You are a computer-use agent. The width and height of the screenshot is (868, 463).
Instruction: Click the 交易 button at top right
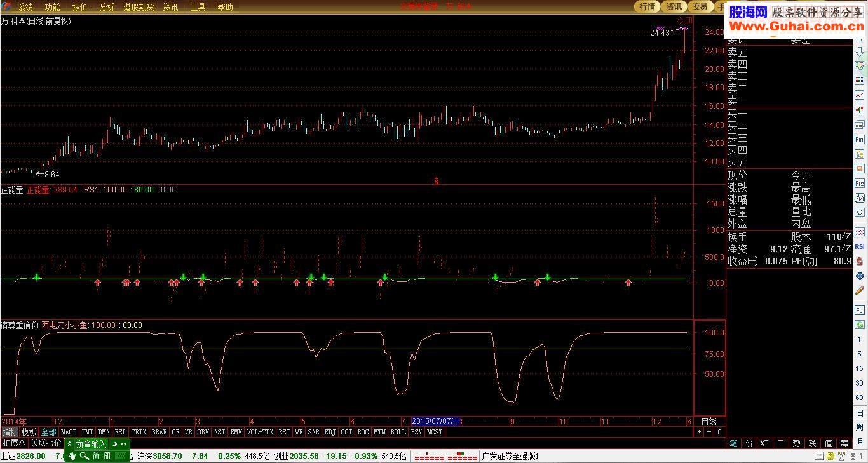[x=700, y=6]
